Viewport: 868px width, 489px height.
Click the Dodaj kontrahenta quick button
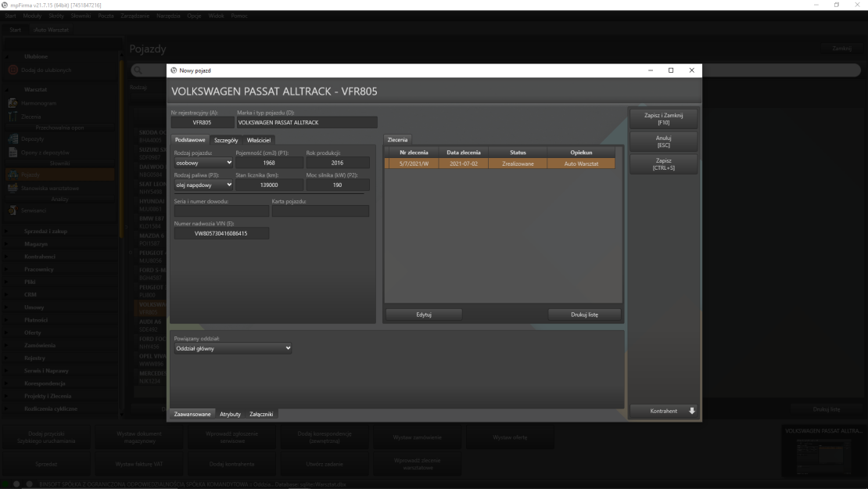(x=232, y=464)
